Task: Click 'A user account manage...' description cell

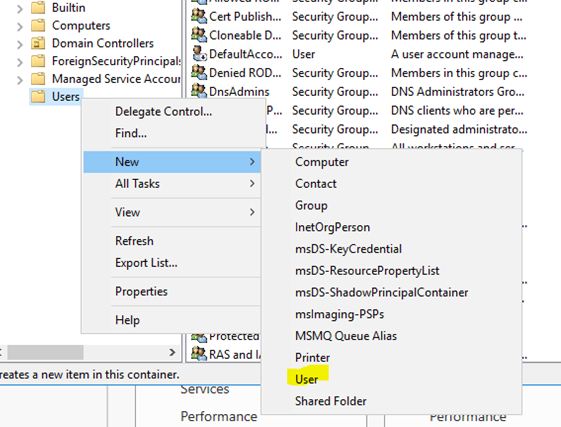Action: (x=457, y=54)
